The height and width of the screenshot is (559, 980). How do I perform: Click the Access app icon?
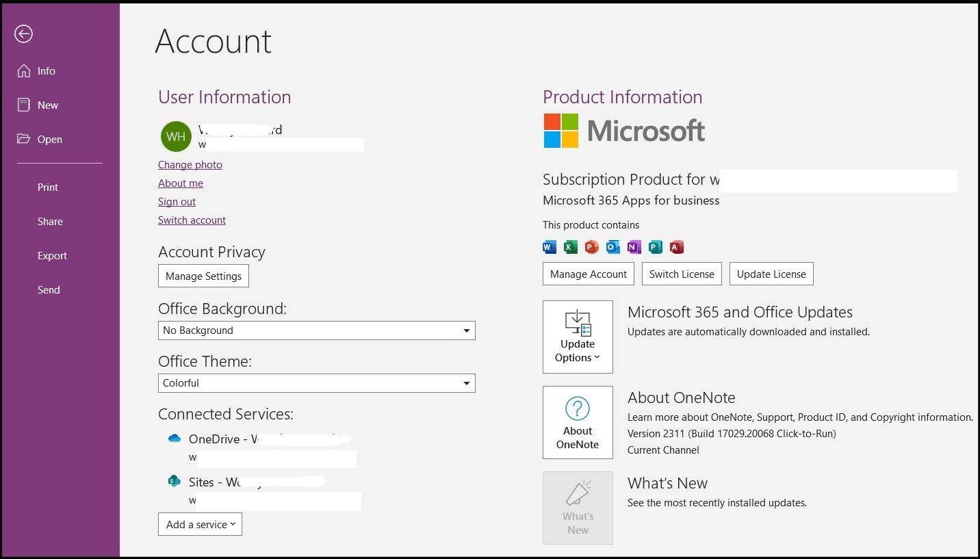click(x=677, y=247)
